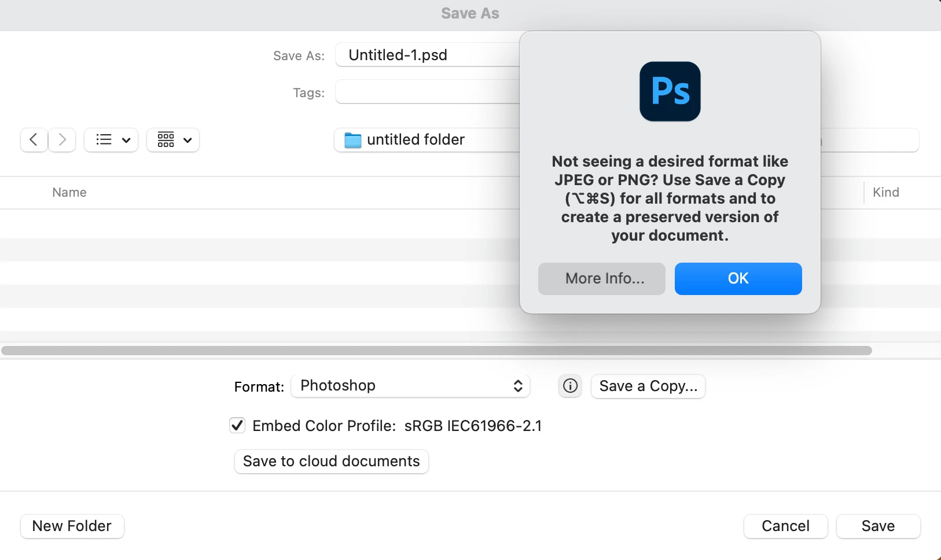The width and height of the screenshot is (941, 560).
Task: Open the untitled folder location popup
Action: click(x=427, y=140)
